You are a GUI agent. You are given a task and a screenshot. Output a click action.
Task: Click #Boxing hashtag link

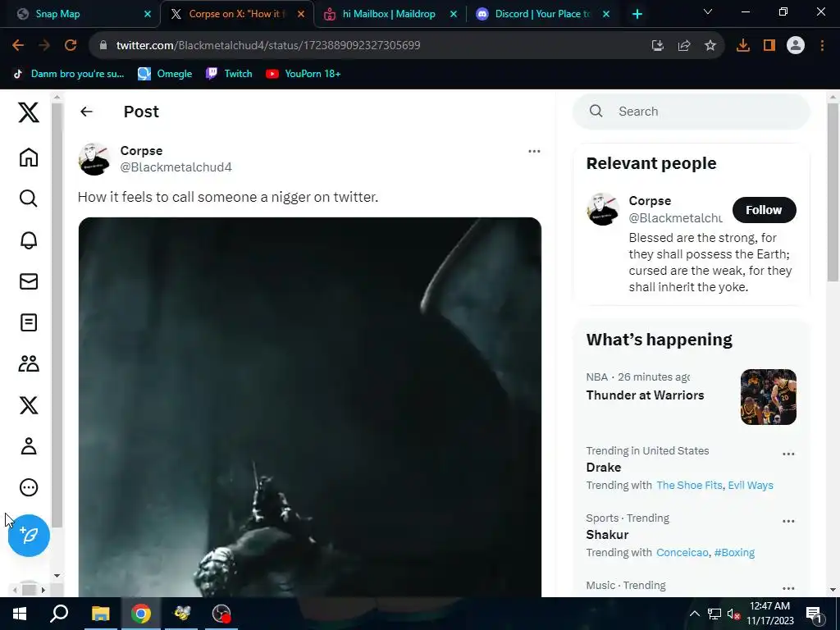(x=734, y=552)
